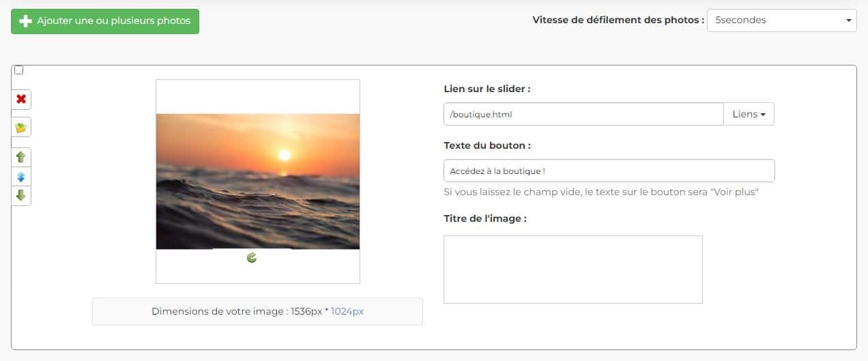This screenshot has width=868, height=361.
Task: Click the 'Vitesse de défilement des photos' label
Action: (618, 20)
